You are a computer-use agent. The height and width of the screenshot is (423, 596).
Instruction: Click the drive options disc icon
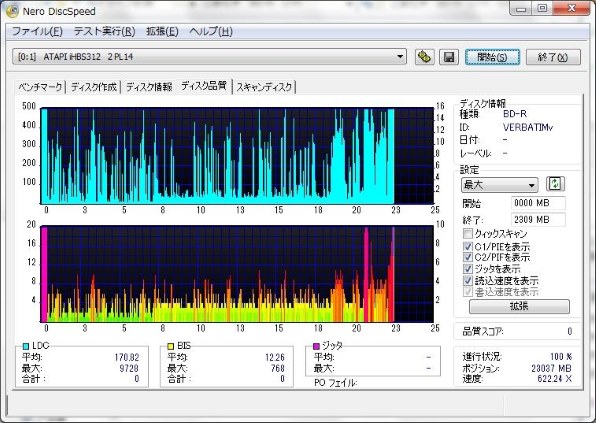425,57
